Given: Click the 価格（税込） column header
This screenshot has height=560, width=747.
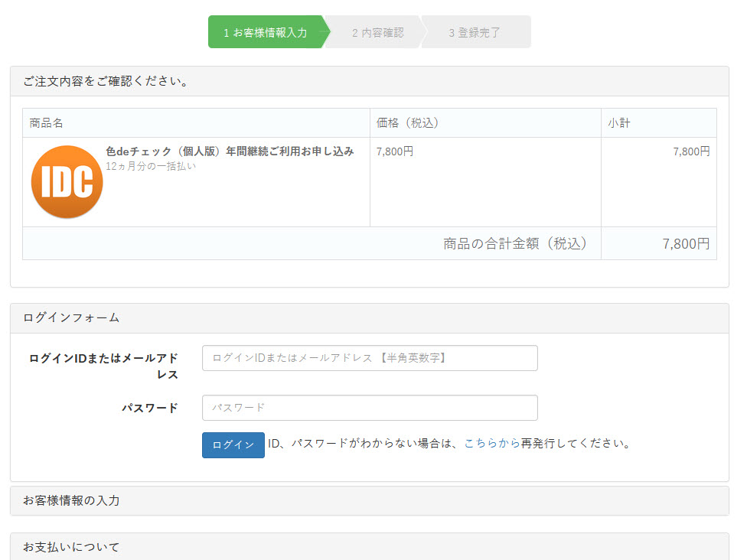Looking at the screenshot, I should [407, 123].
